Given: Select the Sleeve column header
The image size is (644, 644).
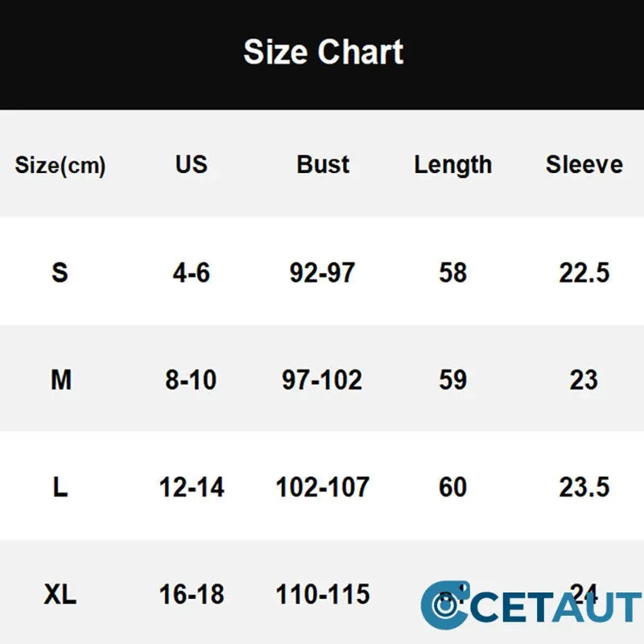Looking at the screenshot, I should 584,164.
